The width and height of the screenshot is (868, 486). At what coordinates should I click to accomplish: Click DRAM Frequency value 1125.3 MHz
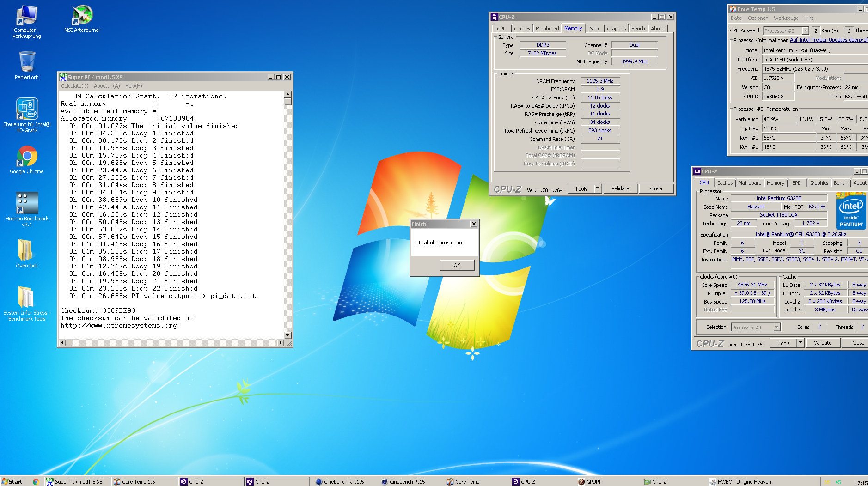(x=600, y=81)
